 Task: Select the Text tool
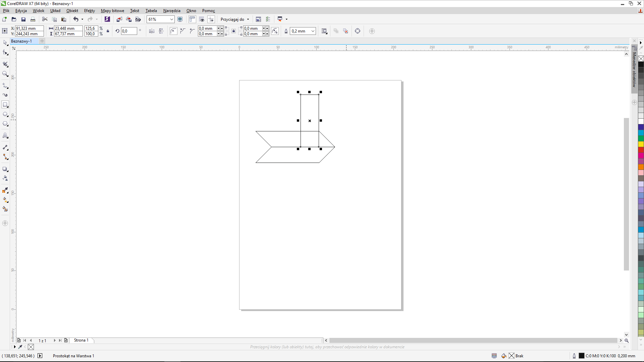tap(5, 136)
